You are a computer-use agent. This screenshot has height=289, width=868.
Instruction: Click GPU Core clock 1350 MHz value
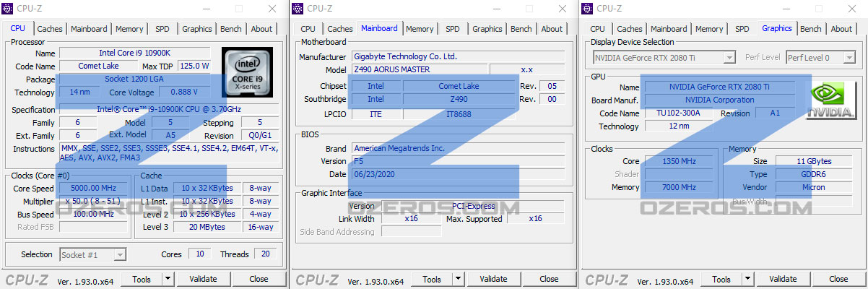tap(679, 161)
